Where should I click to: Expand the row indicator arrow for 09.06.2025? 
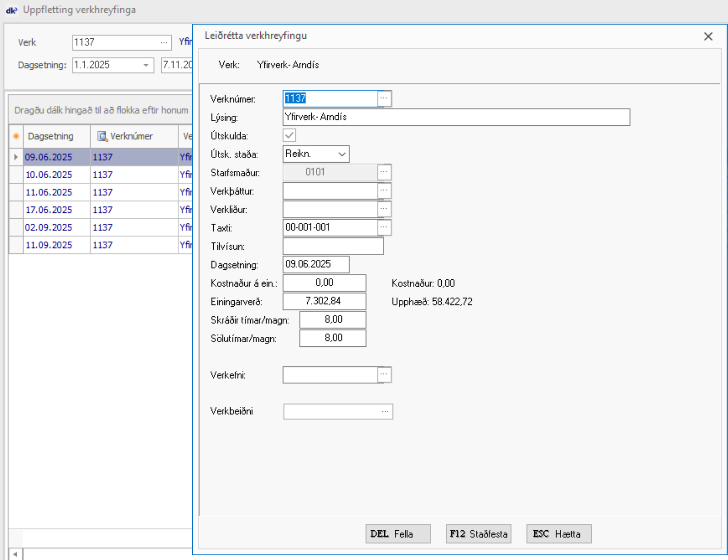pyautogui.click(x=16, y=157)
